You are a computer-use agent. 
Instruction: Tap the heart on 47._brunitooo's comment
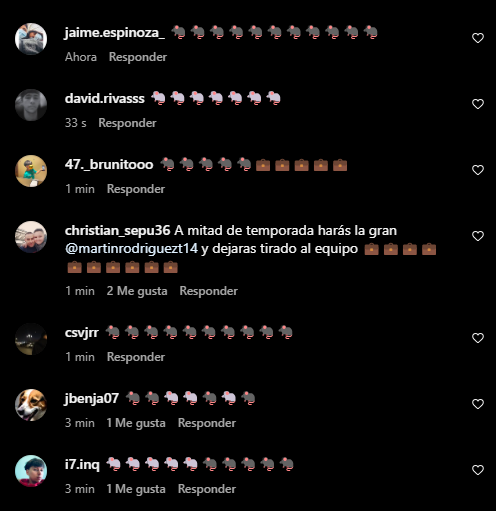pyautogui.click(x=478, y=170)
